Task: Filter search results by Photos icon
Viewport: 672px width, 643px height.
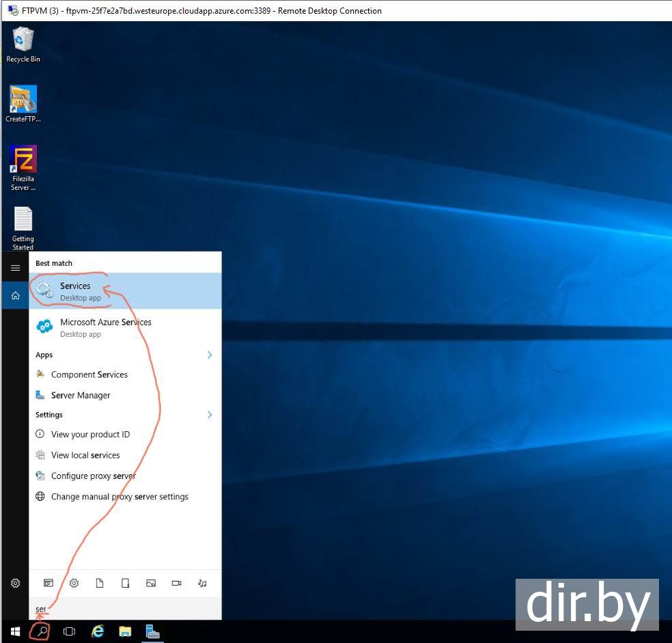Action: point(151,584)
